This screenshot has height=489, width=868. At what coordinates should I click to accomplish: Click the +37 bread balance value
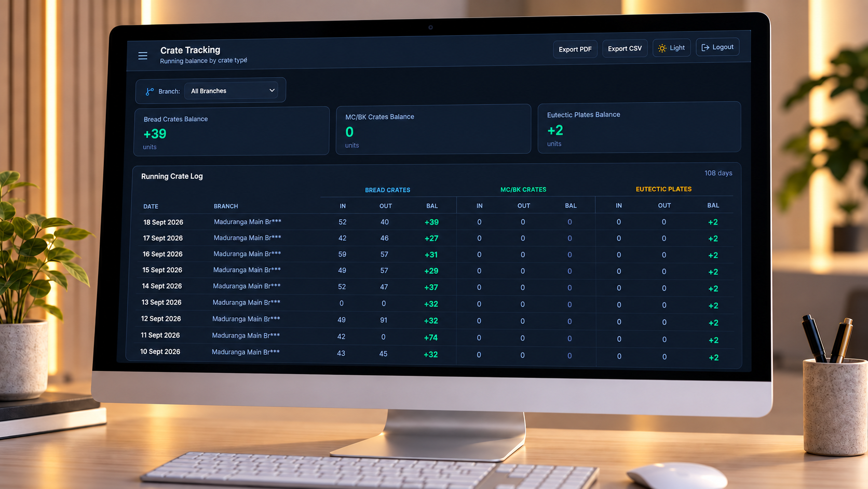click(431, 287)
